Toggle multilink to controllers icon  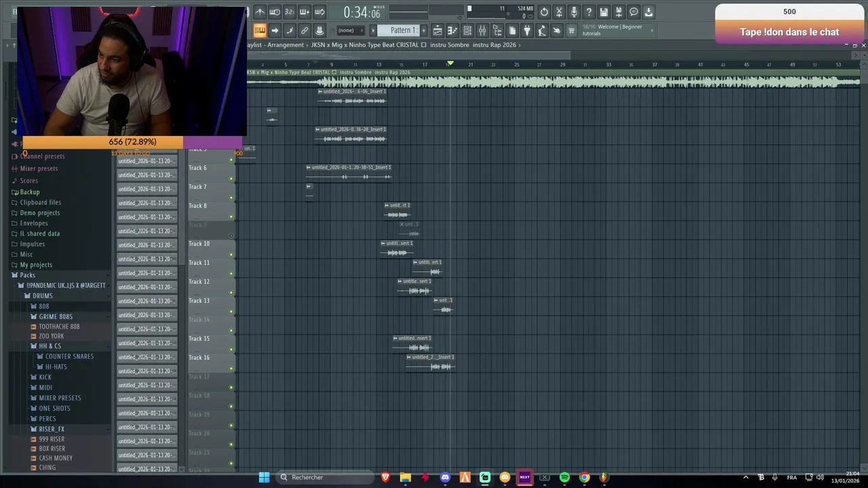click(304, 30)
